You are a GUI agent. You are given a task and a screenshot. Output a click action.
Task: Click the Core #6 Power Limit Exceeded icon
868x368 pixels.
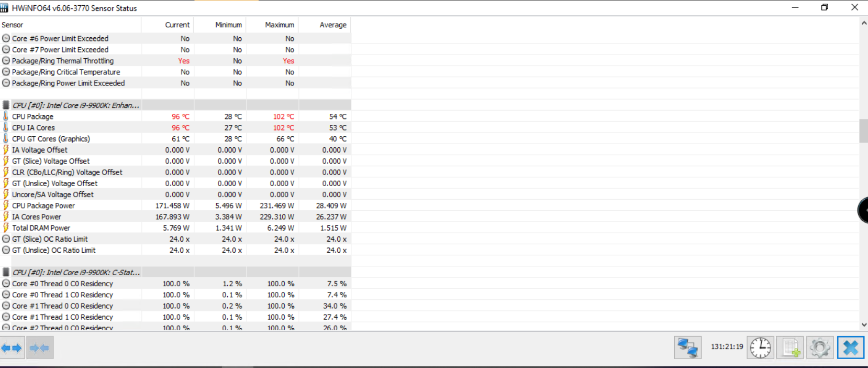pyautogui.click(x=6, y=38)
